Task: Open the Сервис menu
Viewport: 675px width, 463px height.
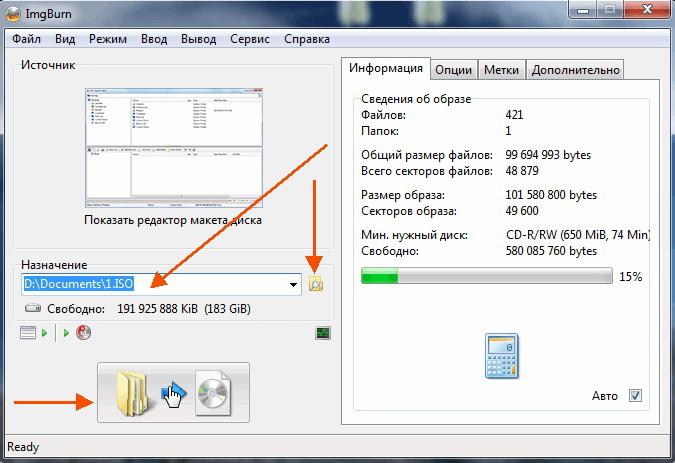Action: tap(250, 39)
